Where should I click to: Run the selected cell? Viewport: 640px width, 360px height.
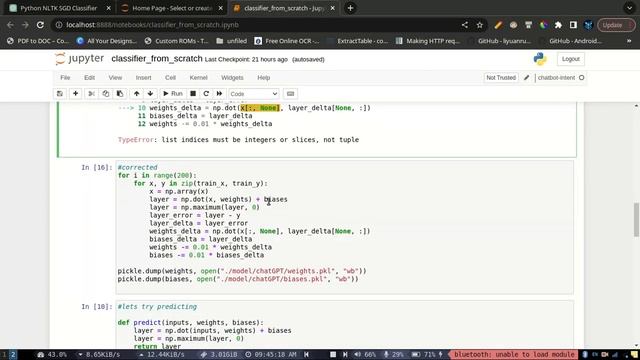tap(173, 93)
